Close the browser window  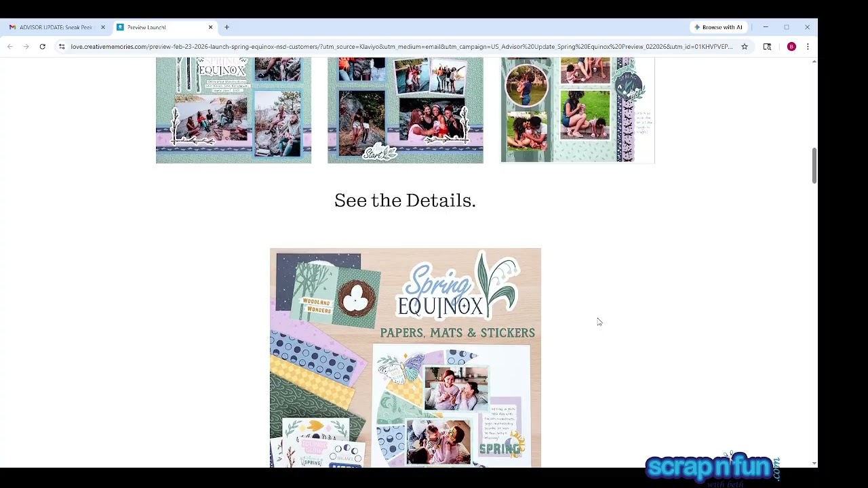coord(807,27)
